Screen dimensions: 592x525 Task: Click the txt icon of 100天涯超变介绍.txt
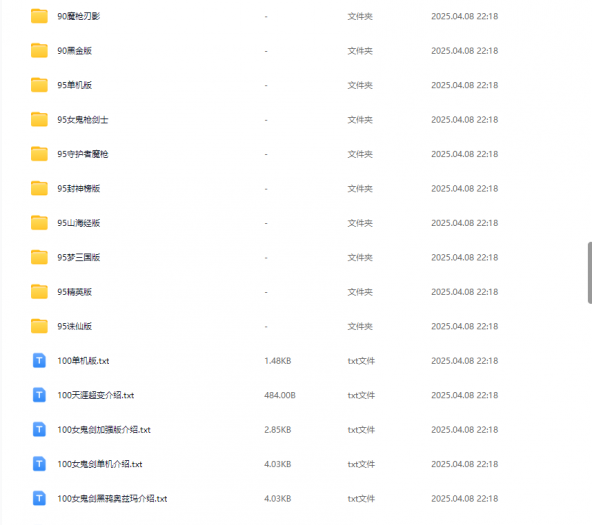point(39,395)
